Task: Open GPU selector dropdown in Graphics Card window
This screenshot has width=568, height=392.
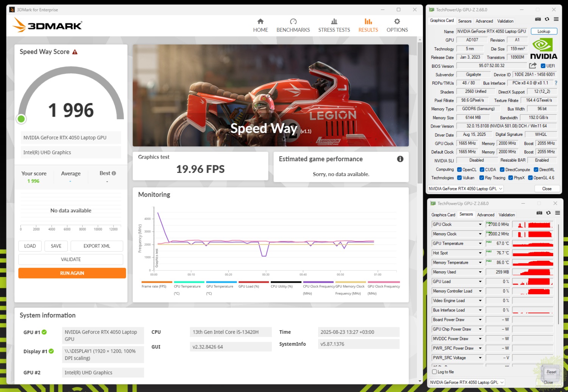Action: [465, 188]
